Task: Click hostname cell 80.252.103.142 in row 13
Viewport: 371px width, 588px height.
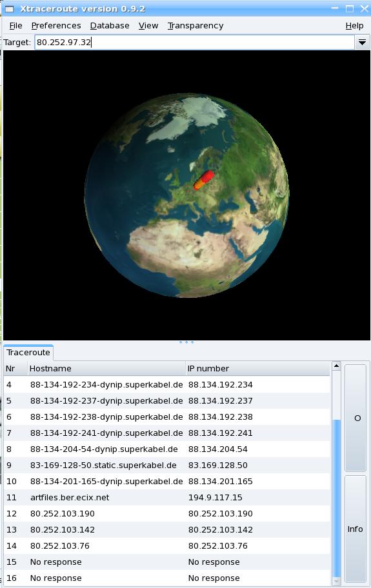Action: 63,530
